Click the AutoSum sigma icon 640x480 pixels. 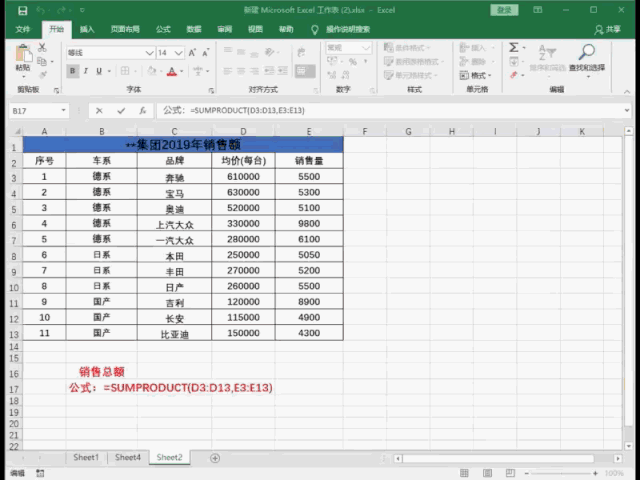513,48
